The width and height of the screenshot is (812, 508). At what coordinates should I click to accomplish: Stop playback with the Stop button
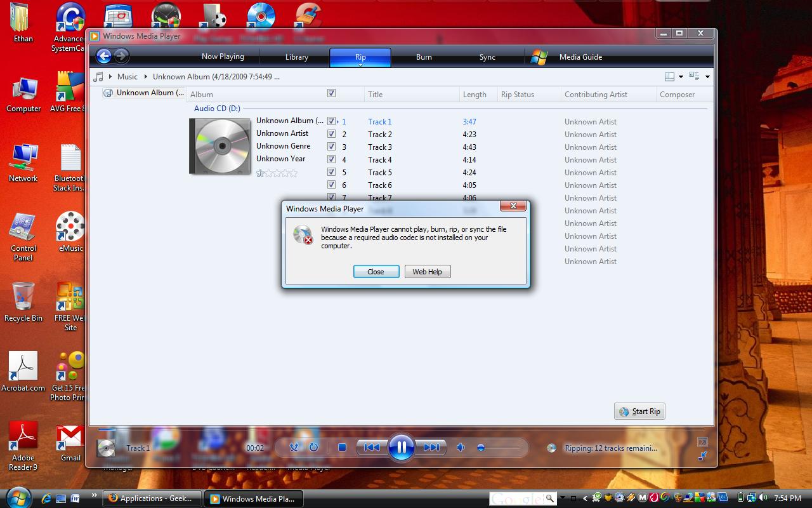click(x=342, y=447)
